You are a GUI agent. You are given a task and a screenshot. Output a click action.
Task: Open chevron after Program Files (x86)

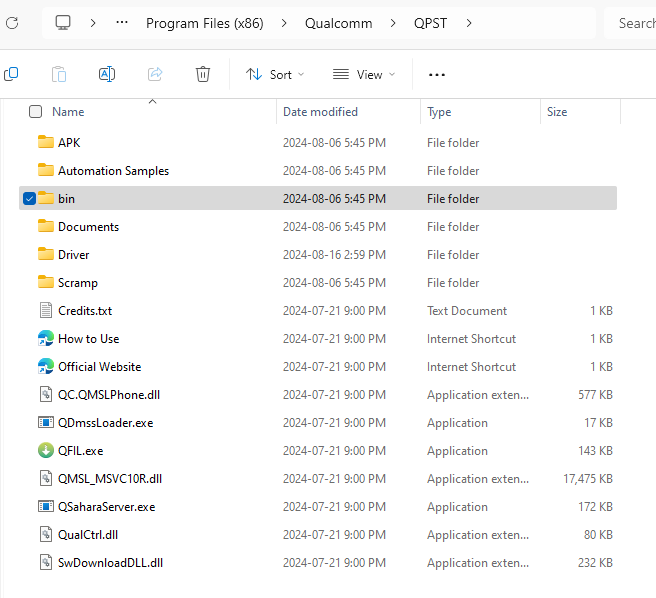click(284, 23)
